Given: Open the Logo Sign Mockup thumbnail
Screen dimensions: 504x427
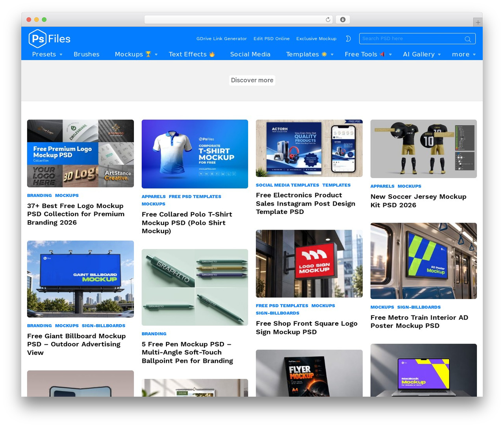Looking at the screenshot, I should (309, 264).
